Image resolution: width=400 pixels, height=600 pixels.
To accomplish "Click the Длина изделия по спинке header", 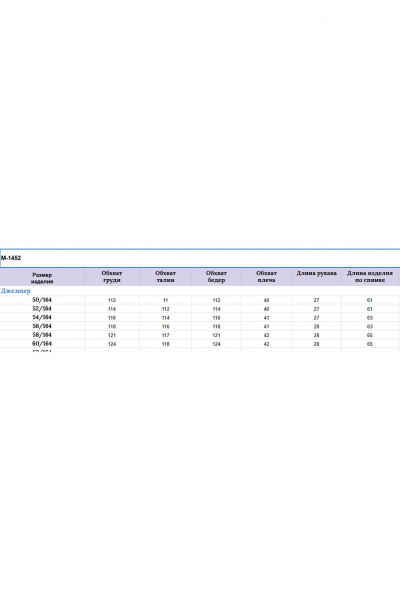I will tap(370, 277).
